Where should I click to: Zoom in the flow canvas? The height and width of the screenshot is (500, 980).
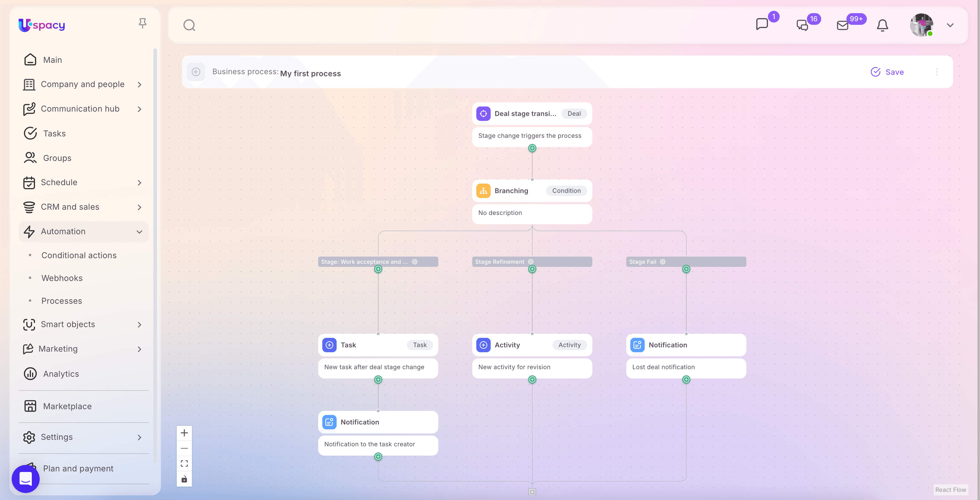pyautogui.click(x=184, y=433)
